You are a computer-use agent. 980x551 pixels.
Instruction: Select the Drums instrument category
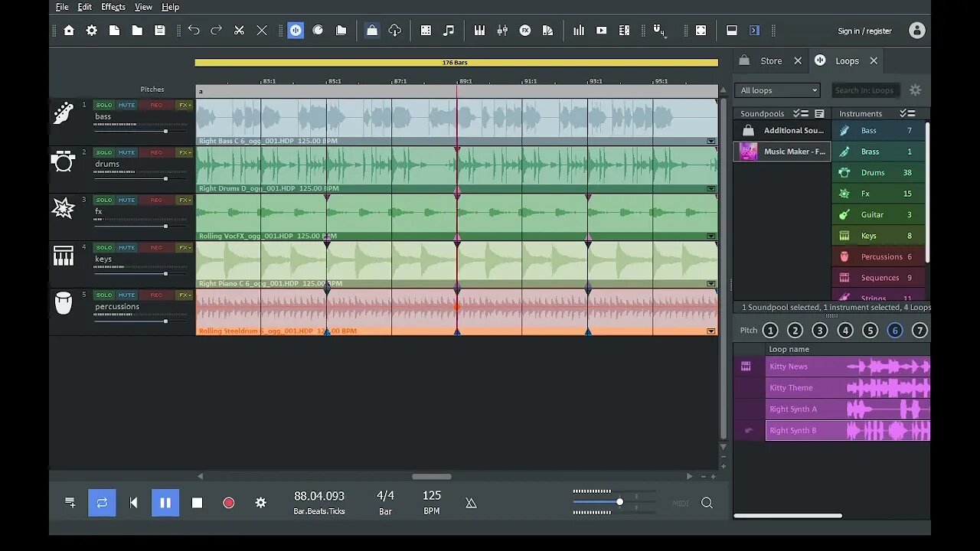[878, 173]
